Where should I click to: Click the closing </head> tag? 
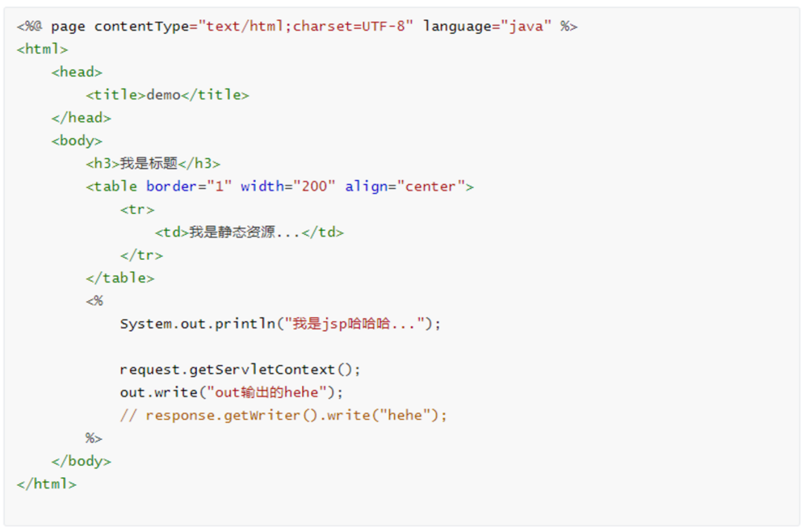[81, 118]
